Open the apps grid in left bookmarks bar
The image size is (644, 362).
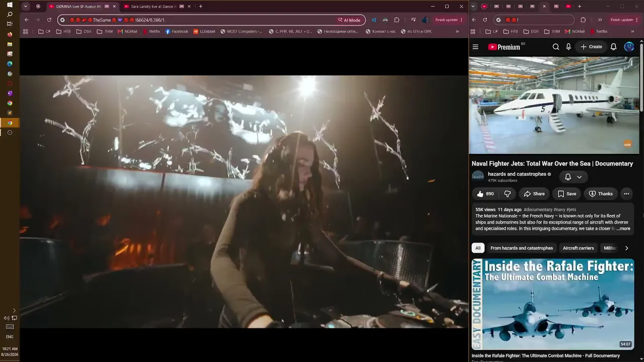tap(26, 31)
